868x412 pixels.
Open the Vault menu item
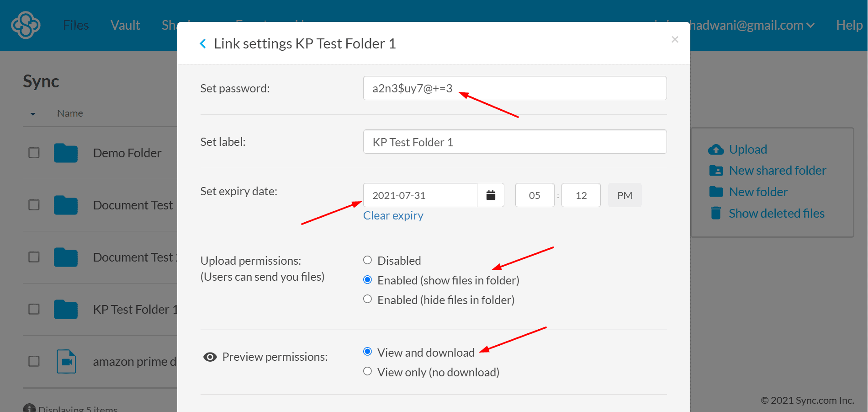(x=125, y=25)
